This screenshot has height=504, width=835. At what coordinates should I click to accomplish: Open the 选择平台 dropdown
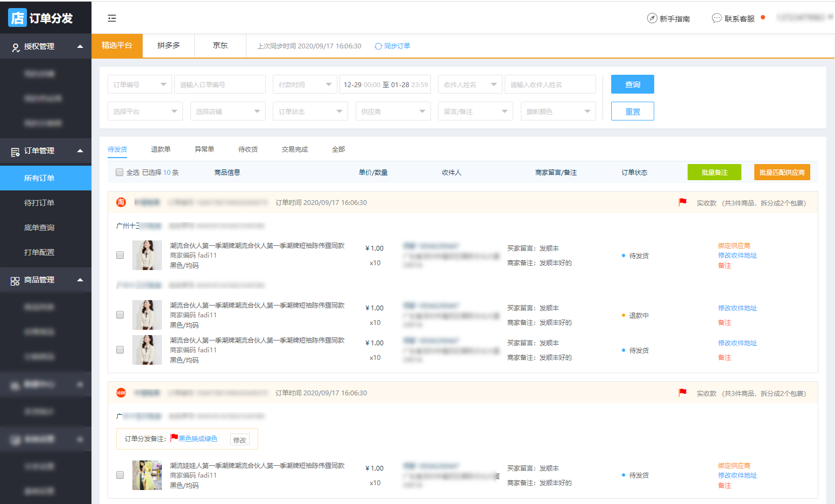(145, 111)
